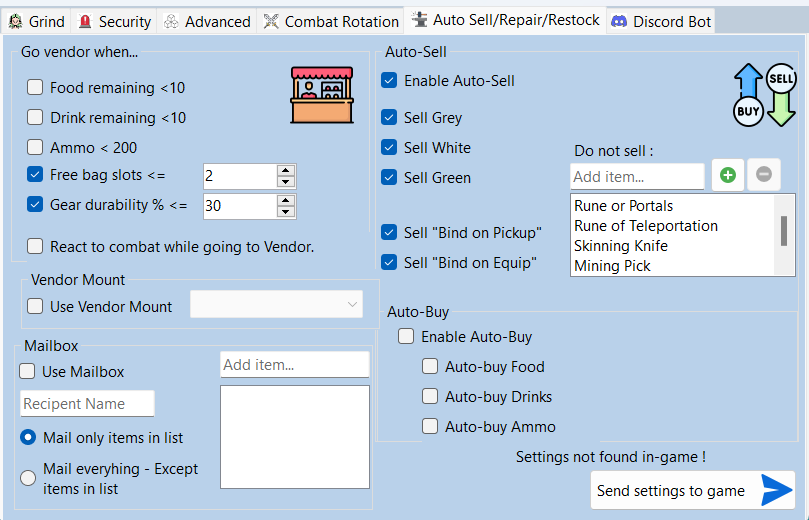Click the Recipent Name input field
809x520 pixels.
88,404
